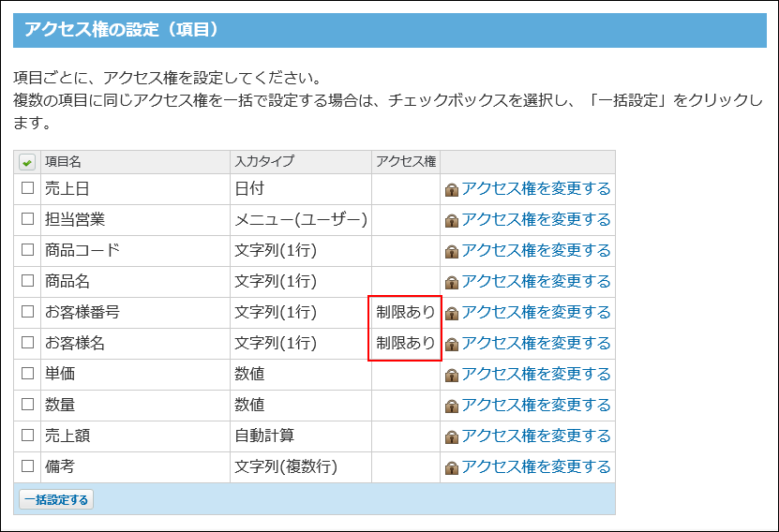Open アクセス権を変更する for 売上日
The width and height of the screenshot is (779, 532).
point(536,188)
